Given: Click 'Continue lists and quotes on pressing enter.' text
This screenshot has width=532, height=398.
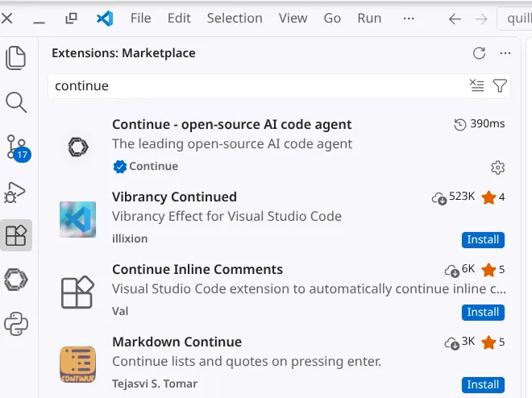Looking at the screenshot, I should coord(247,362).
